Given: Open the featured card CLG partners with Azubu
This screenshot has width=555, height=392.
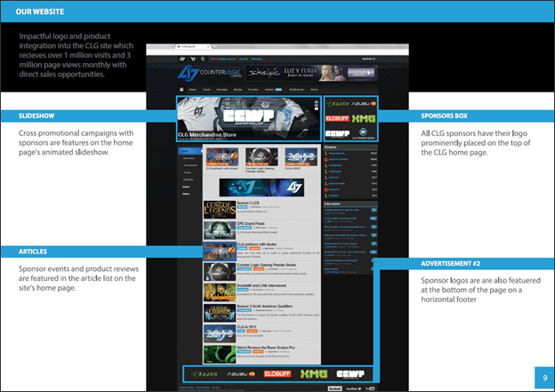Looking at the screenshot, I should pos(222,159).
